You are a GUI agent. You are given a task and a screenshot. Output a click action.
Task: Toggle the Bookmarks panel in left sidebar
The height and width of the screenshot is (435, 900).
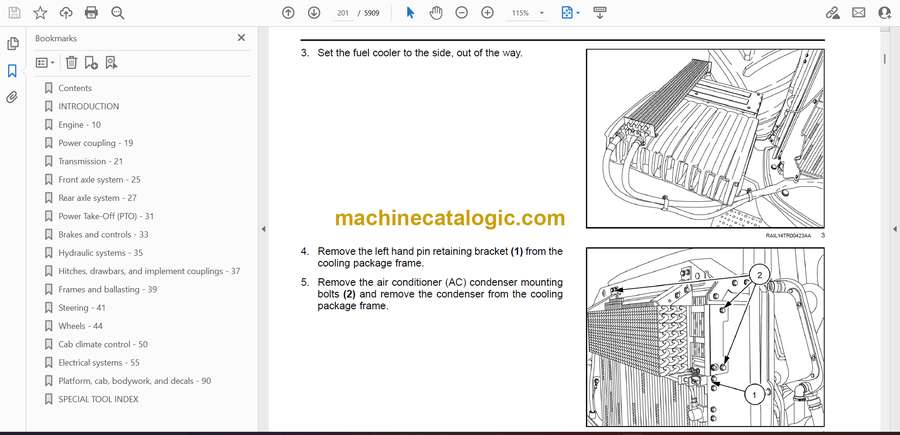point(13,71)
